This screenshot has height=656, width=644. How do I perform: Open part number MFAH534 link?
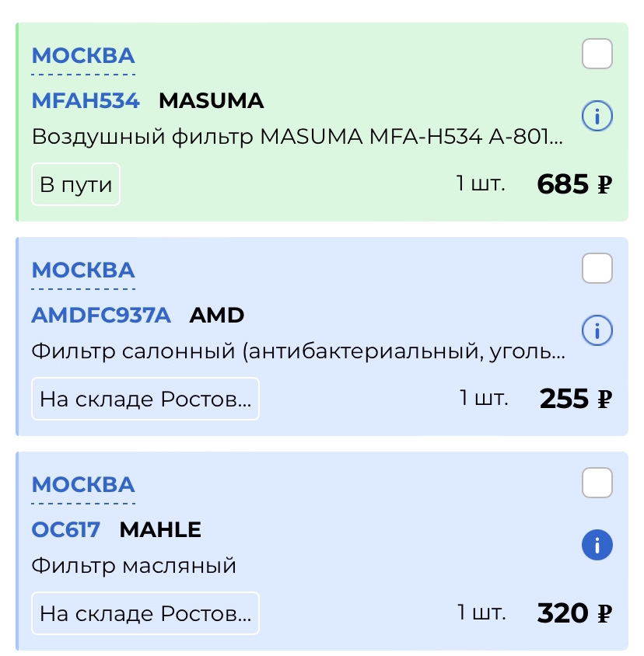coord(86,101)
